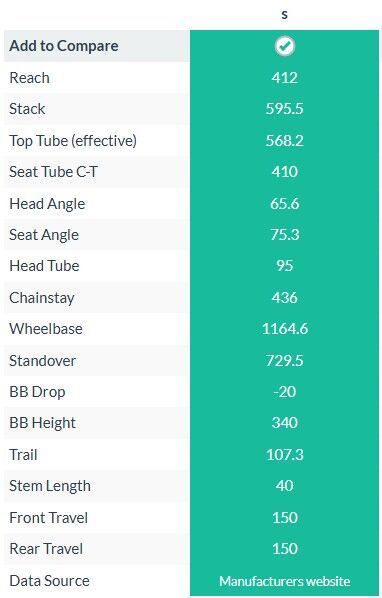
Task: Click the Trail value 107.3
Action: click(x=285, y=455)
